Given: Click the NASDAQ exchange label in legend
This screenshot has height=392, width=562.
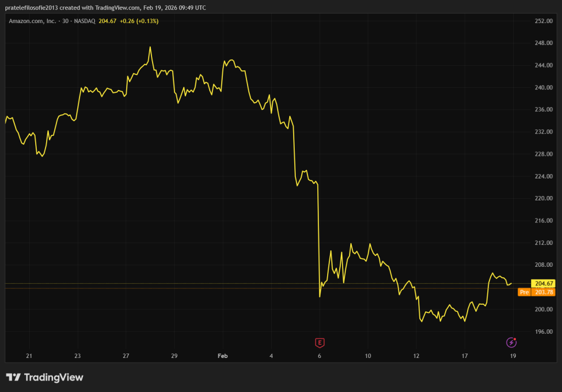Looking at the screenshot, I should (85, 21).
